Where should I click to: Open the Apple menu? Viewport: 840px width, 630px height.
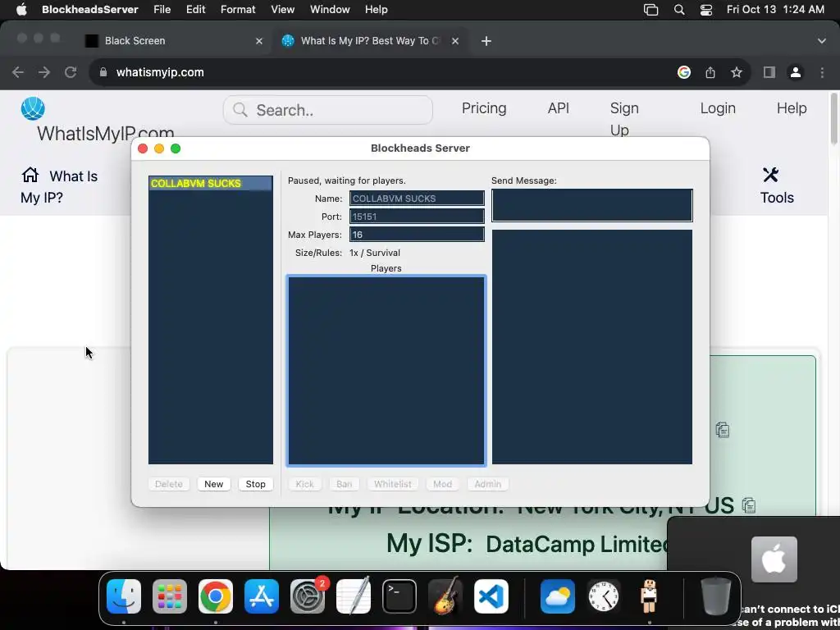pyautogui.click(x=21, y=10)
